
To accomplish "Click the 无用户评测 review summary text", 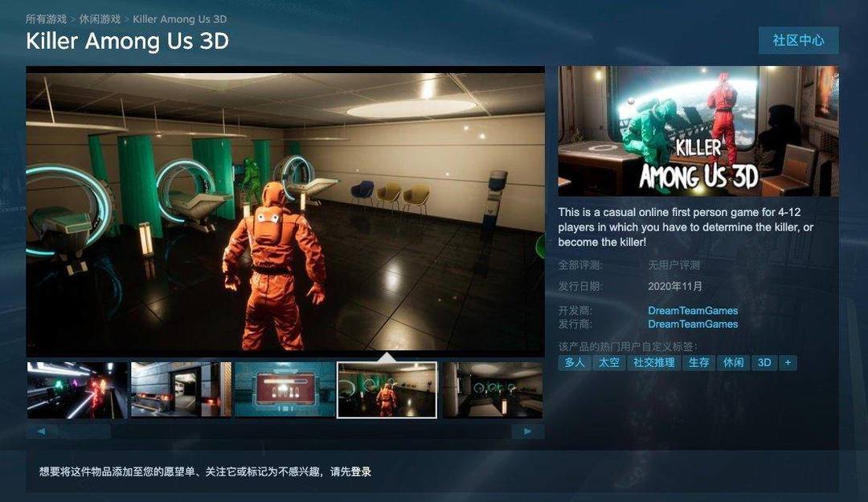I will 674,266.
